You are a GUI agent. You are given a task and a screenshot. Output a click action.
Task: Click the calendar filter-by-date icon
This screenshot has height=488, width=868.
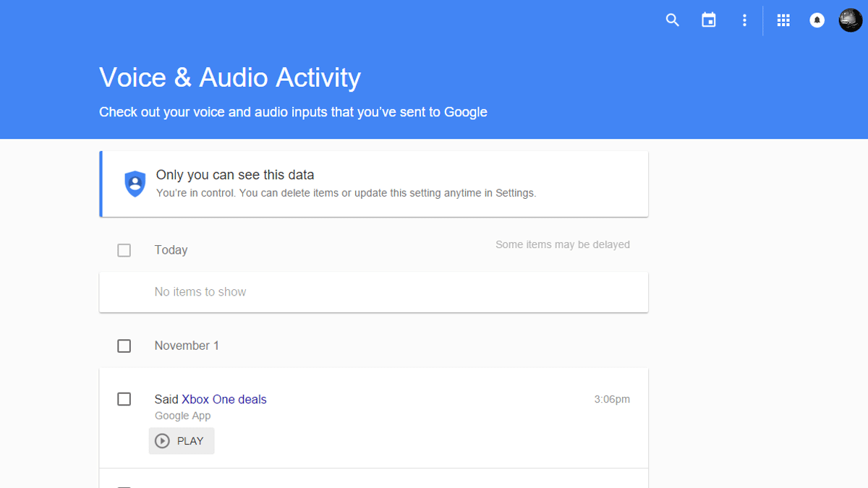point(709,20)
